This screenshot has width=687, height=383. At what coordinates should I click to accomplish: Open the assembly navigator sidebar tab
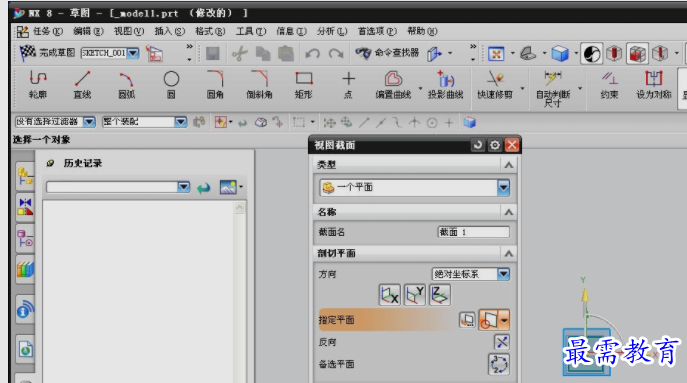pyautogui.click(x=25, y=176)
